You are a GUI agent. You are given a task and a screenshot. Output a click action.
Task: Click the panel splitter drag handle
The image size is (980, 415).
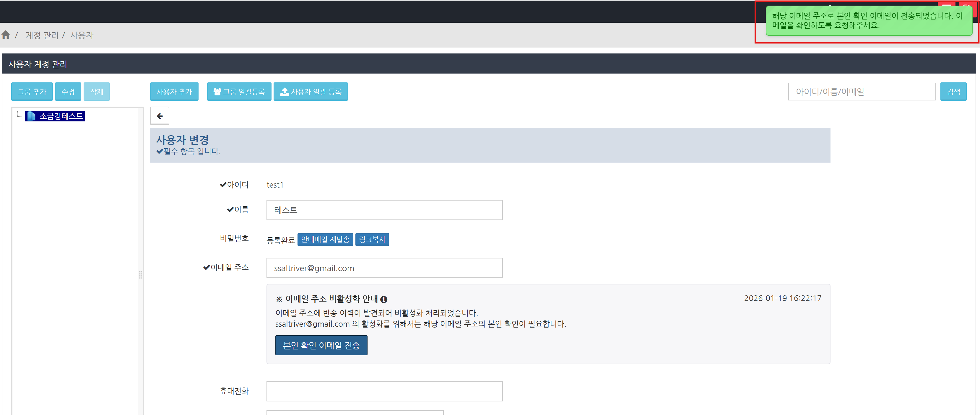(140, 275)
